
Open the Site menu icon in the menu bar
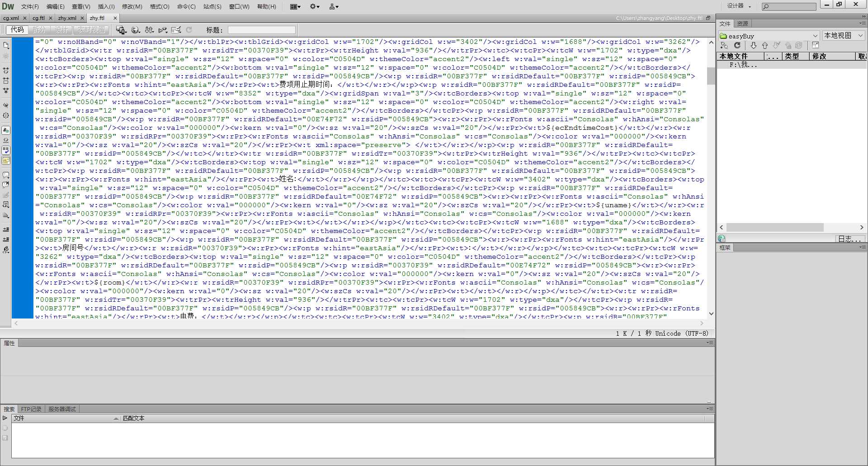click(x=334, y=6)
